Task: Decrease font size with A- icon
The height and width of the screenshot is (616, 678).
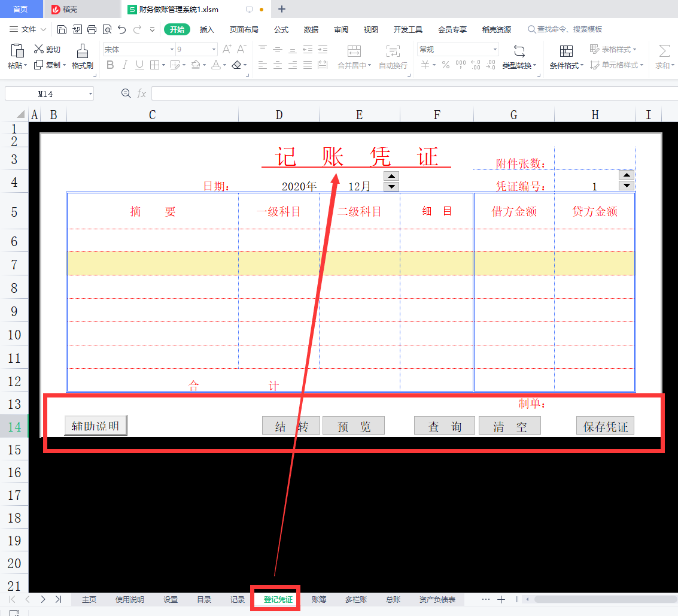Action: click(x=241, y=49)
